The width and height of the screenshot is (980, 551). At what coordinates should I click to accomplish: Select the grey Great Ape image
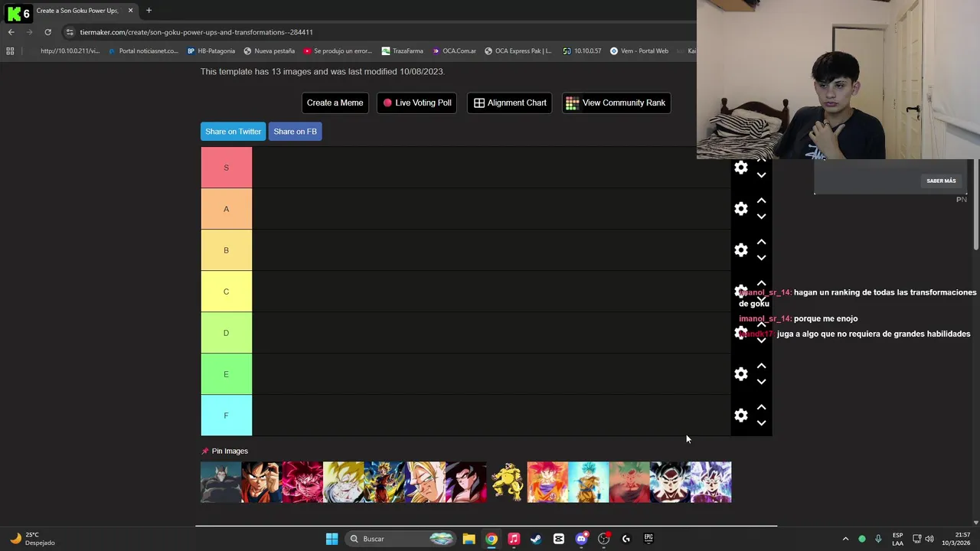coord(220,482)
